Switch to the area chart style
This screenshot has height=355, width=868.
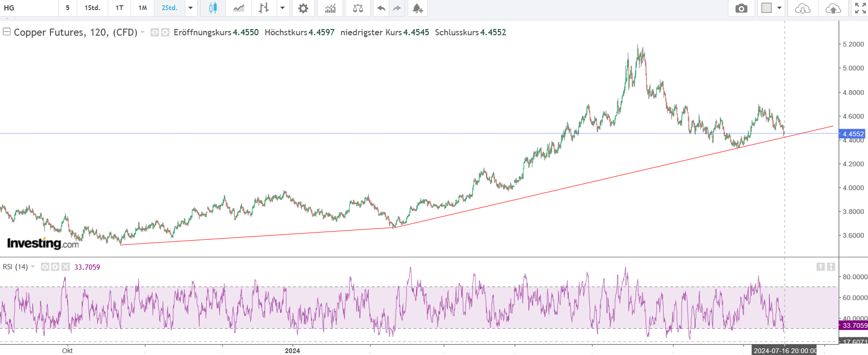(239, 8)
